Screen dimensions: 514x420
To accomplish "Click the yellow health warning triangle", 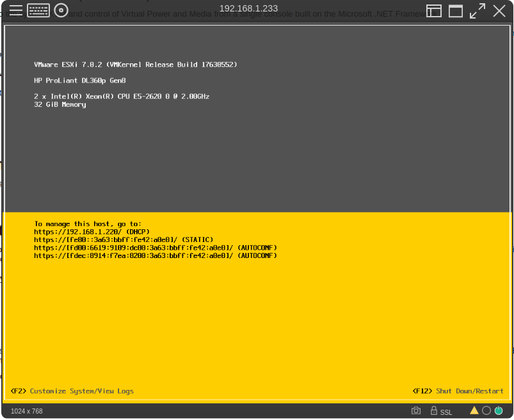I will [x=474, y=410].
